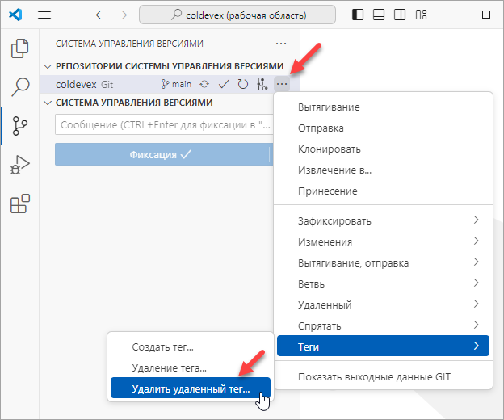Click the synchronize changes icon beside main
Image resolution: width=504 pixels, height=420 pixels.
[205, 84]
